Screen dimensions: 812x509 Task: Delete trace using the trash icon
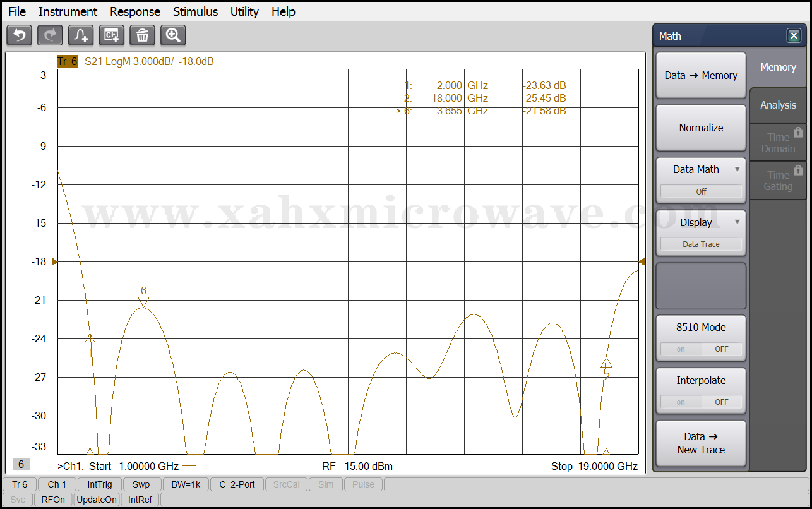(143, 35)
